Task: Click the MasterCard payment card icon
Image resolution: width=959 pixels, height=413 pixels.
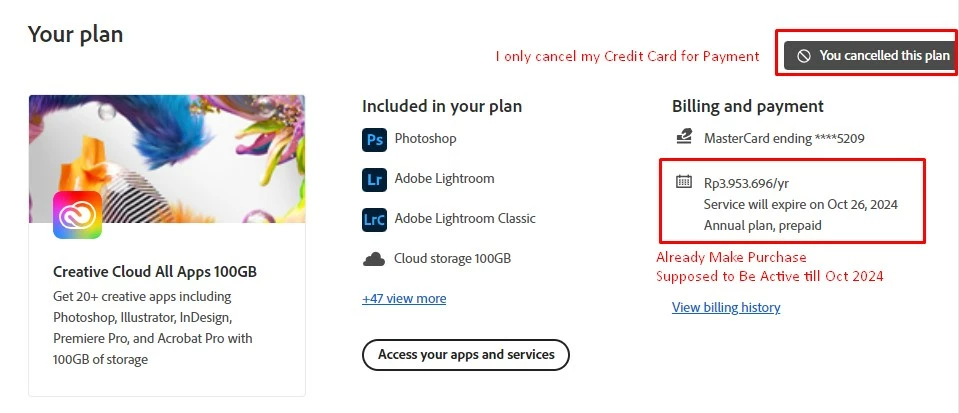Action: 684,137
